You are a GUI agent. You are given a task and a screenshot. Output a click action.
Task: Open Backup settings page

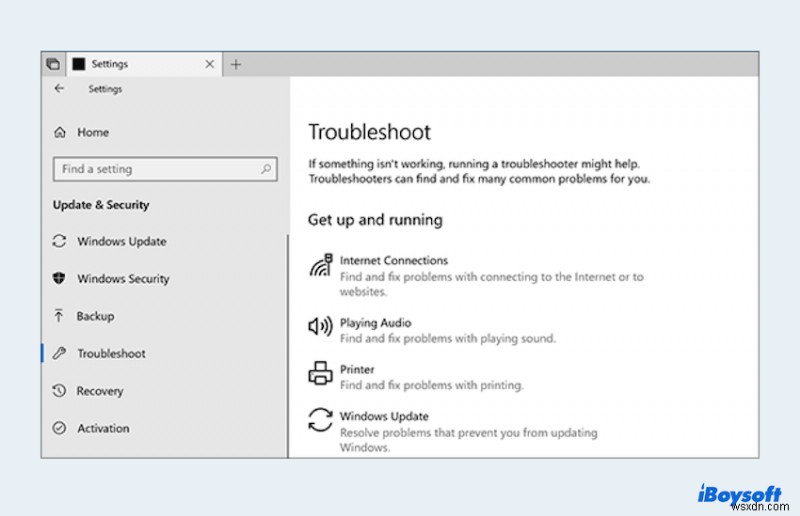click(x=95, y=316)
